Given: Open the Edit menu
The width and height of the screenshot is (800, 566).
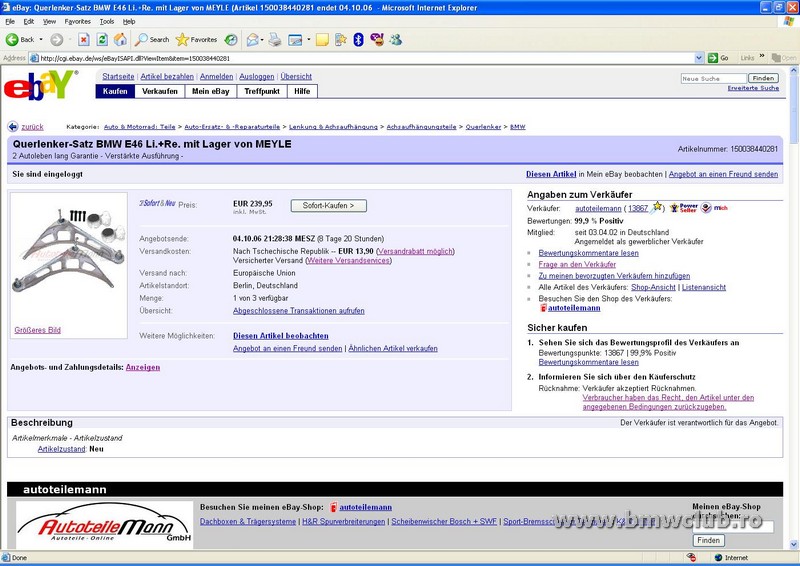Looking at the screenshot, I should click(x=29, y=21).
